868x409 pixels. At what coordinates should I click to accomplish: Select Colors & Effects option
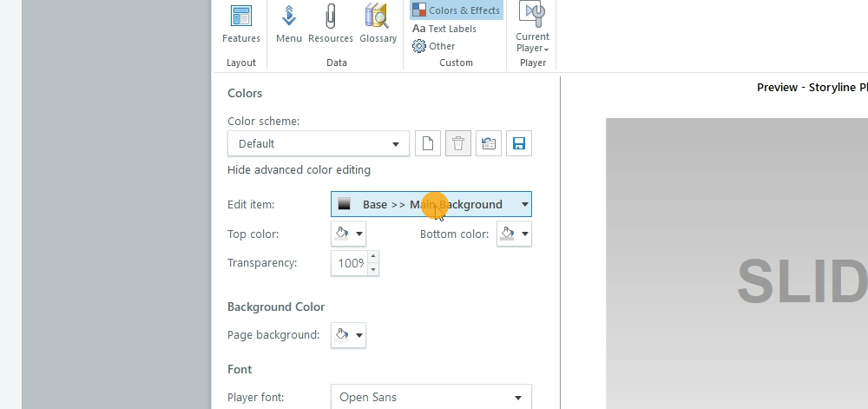(457, 10)
